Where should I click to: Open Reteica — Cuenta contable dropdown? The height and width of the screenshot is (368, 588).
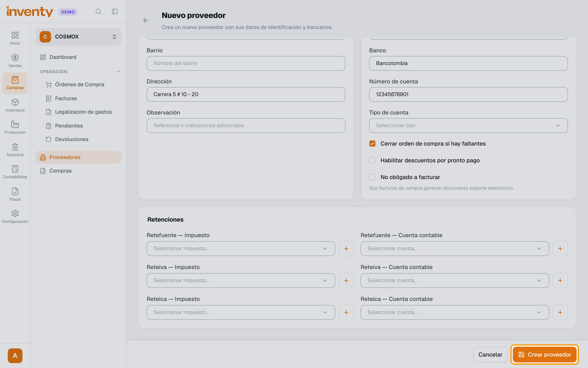(x=455, y=312)
